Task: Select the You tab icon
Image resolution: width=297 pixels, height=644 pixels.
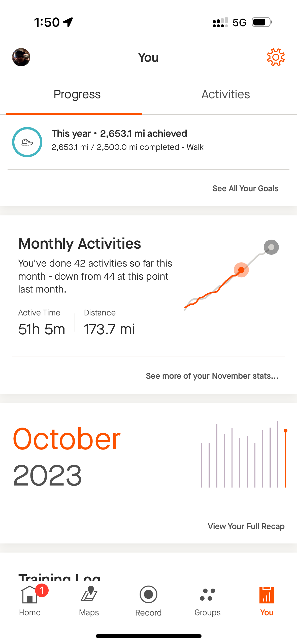Action: pyautogui.click(x=267, y=595)
